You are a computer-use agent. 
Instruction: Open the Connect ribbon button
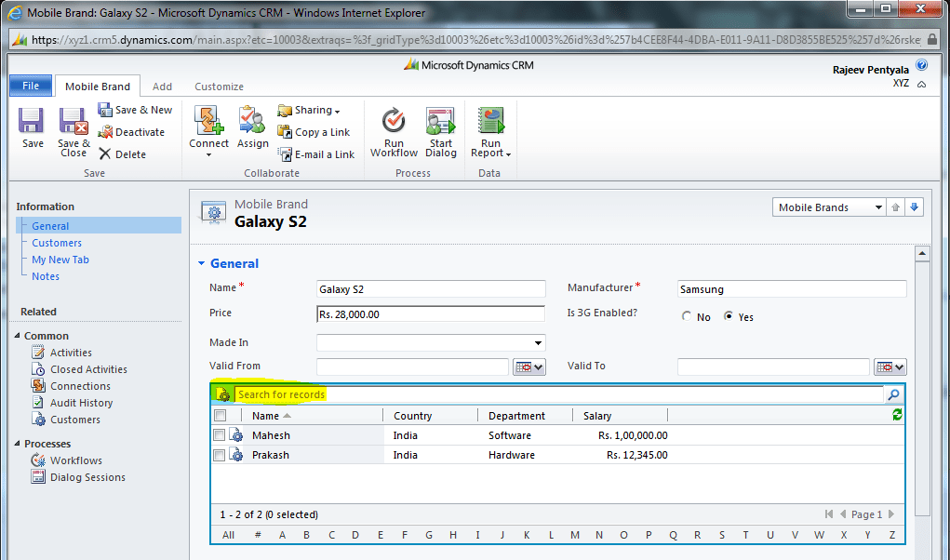(208, 130)
